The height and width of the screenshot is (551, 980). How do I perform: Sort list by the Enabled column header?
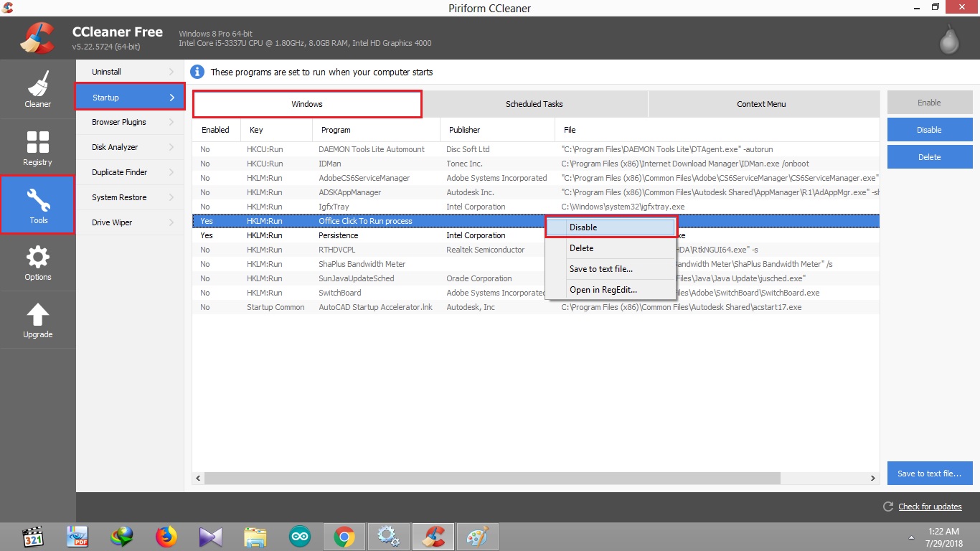pos(216,130)
